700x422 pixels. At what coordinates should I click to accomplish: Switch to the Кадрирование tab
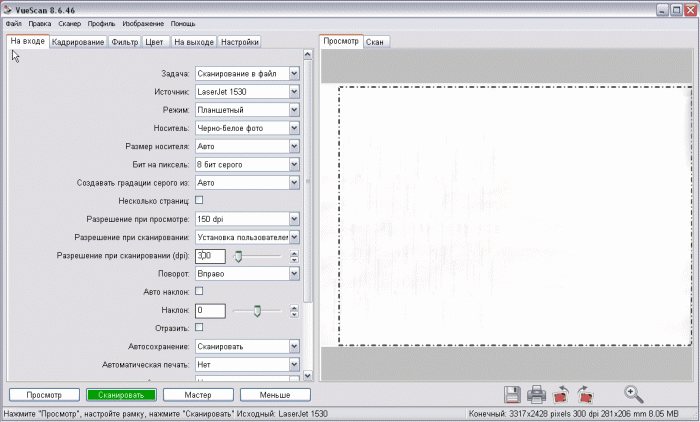(x=78, y=42)
